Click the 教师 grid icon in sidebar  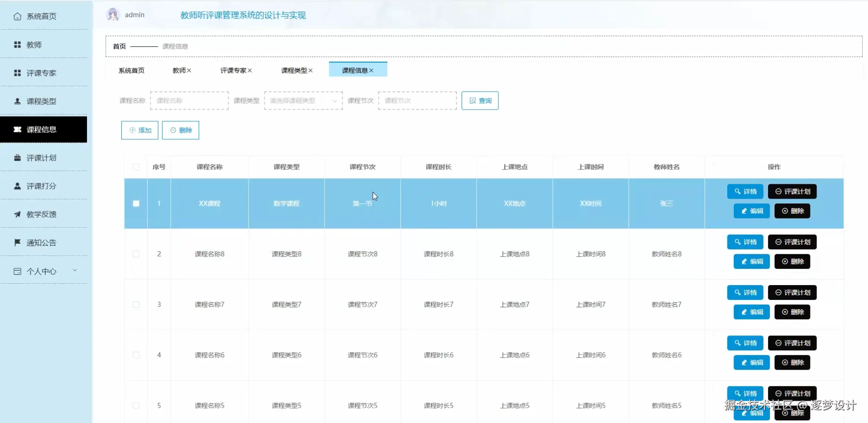pos(17,44)
